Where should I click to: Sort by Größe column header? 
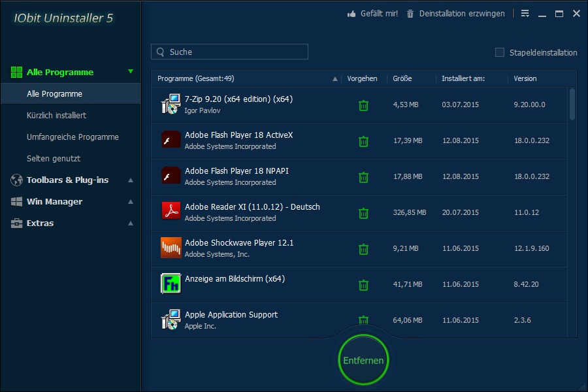coord(402,78)
